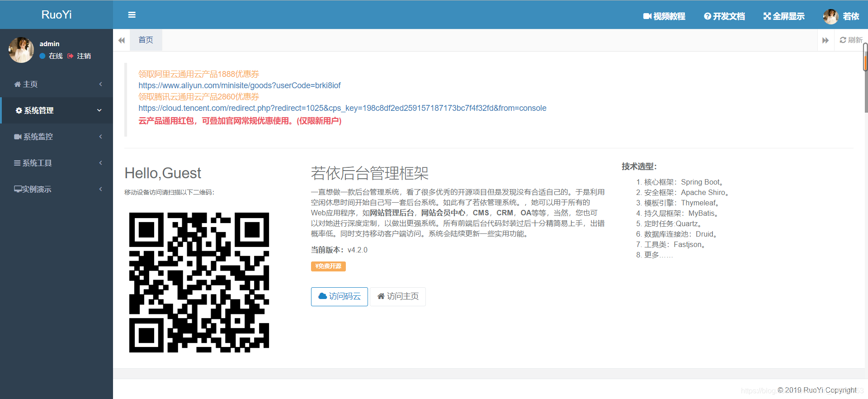Expand the 主页 menu chevron
The width and height of the screenshot is (868, 399).
100,84
